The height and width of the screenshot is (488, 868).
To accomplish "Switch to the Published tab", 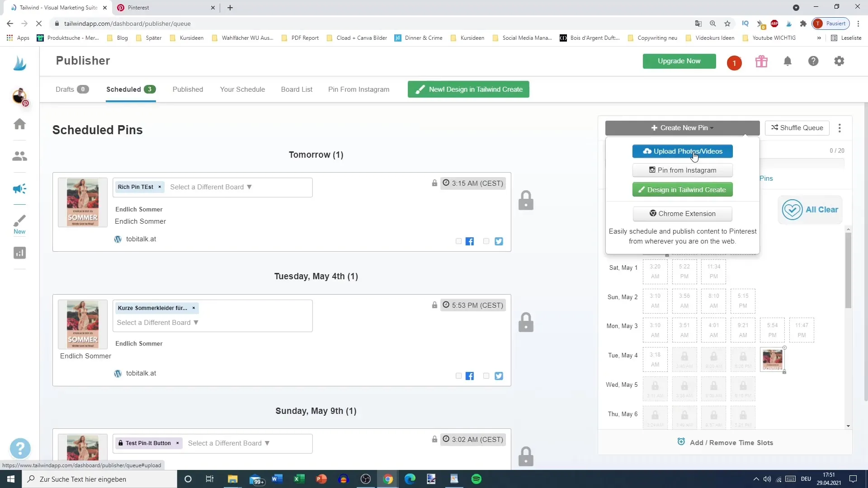I will click(x=188, y=89).
